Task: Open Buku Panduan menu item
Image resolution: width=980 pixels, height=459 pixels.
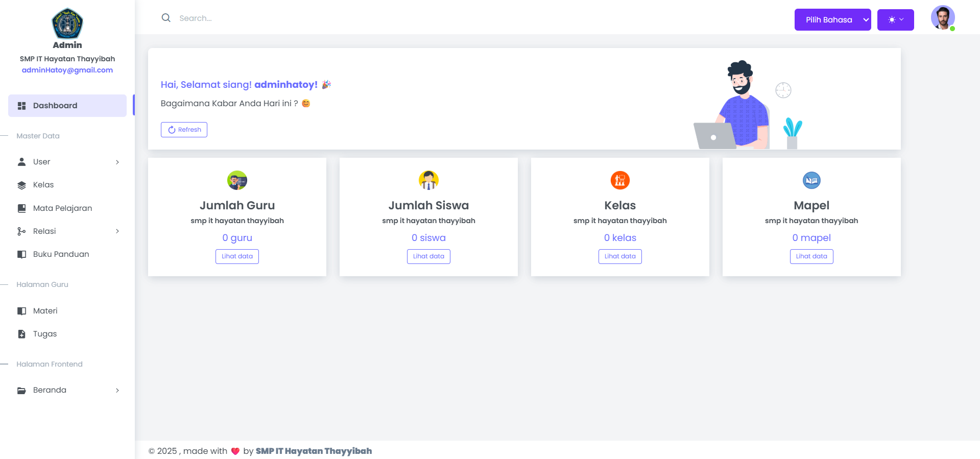Action: [61, 254]
